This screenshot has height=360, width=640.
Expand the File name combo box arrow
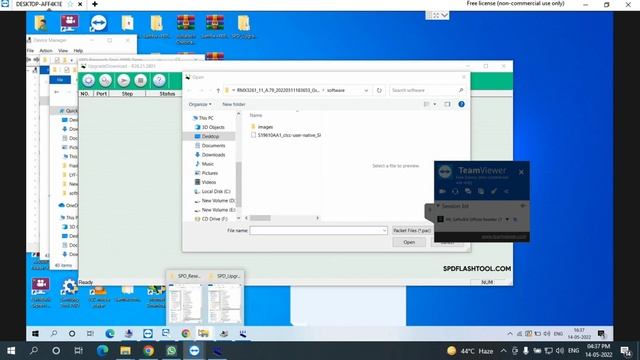(384, 231)
